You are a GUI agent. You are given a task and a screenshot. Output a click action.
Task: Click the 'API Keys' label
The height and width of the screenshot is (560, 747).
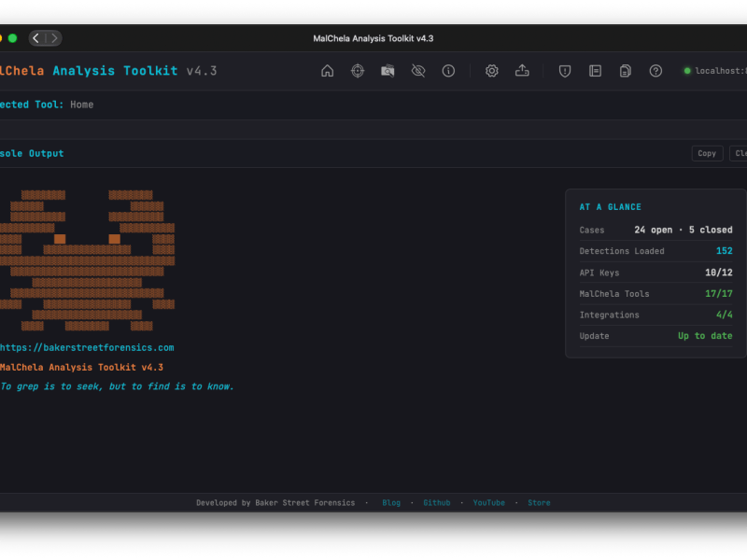[x=599, y=273]
